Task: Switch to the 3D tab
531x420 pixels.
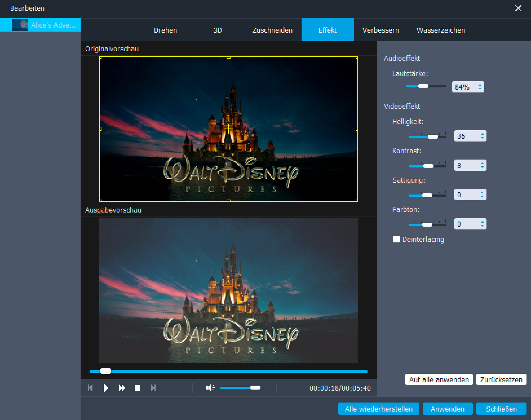Action: pyautogui.click(x=218, y=30)
